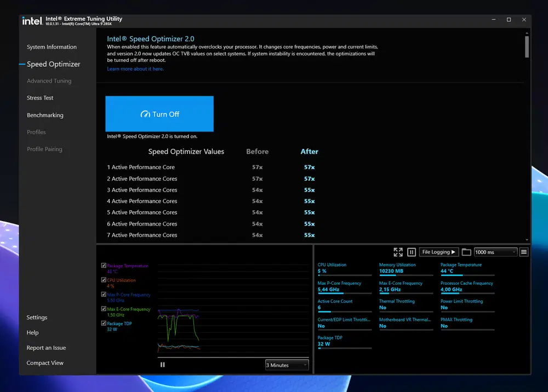This screenshot has width=548, height=392.
Task: Open the 3 Minutes time range dropdown
Action: point(287,365)
